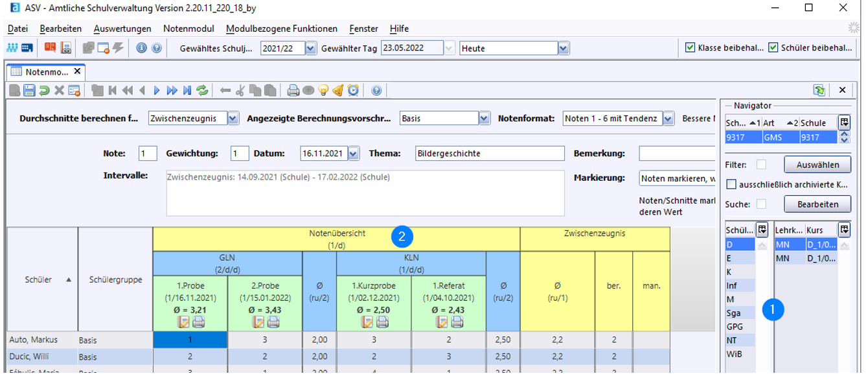Open the Notenmodul menu

(188, 29)
